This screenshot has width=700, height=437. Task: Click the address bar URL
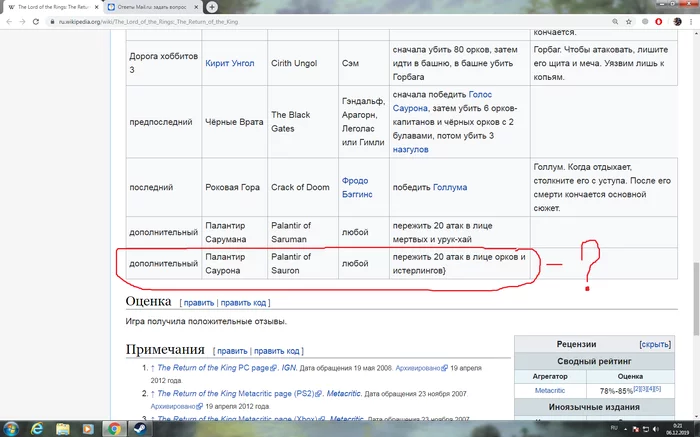148,21
